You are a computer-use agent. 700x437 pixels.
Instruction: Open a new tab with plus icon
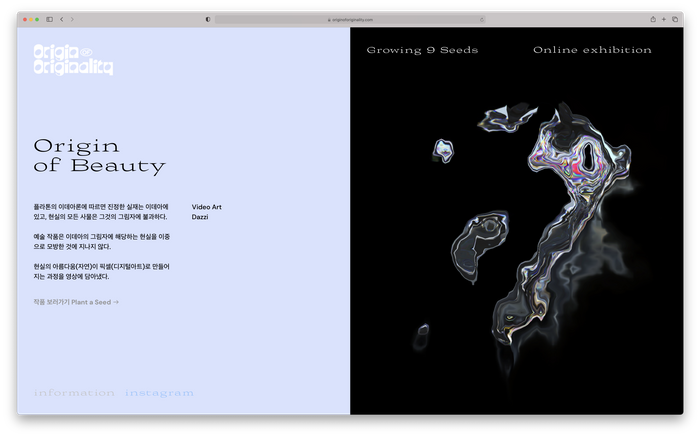pos(664,19)
